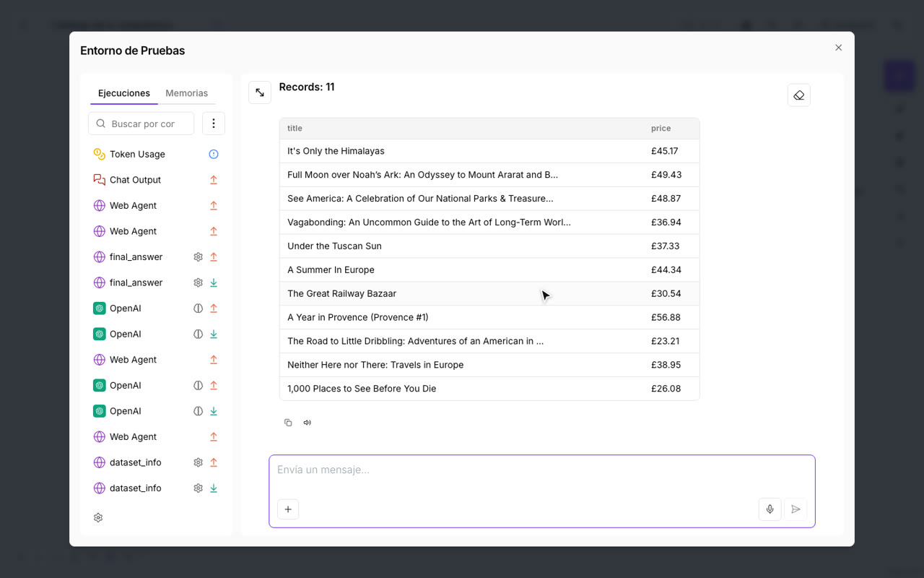
Task: Close the Entorno de Pruebas dialog
Action: [x=838, y=48]
